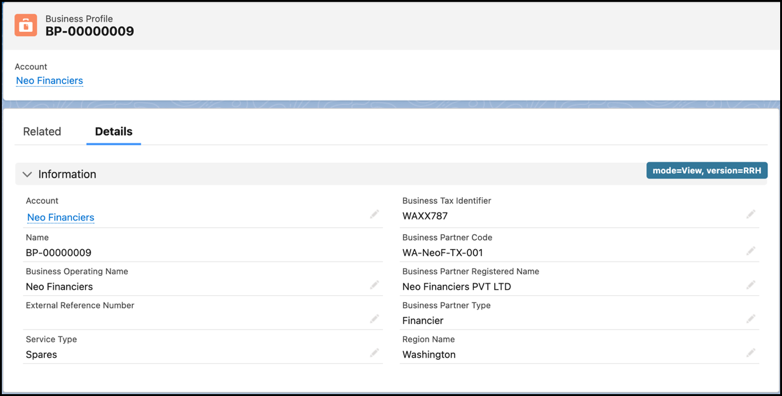Select the Details tab
The height and width of the screenshot is (396, 782).
pyautogui.click(x=114, y=132)
